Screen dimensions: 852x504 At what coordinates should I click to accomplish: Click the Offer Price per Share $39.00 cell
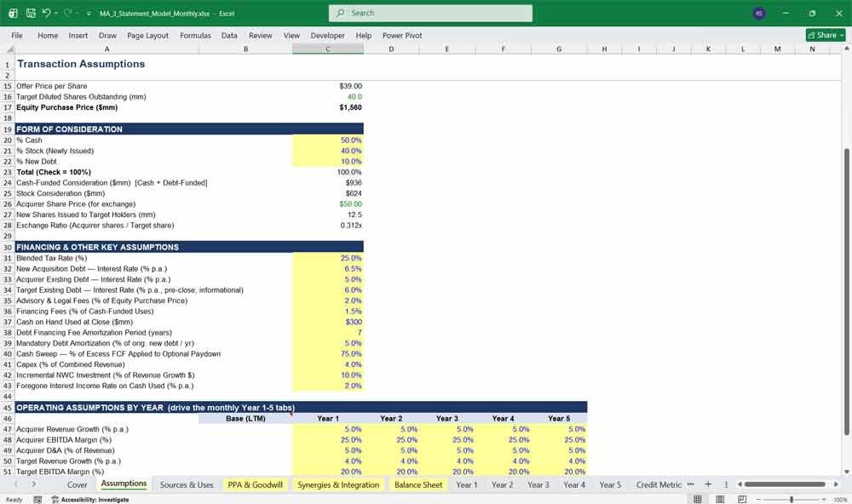click(x=328, y=86)
